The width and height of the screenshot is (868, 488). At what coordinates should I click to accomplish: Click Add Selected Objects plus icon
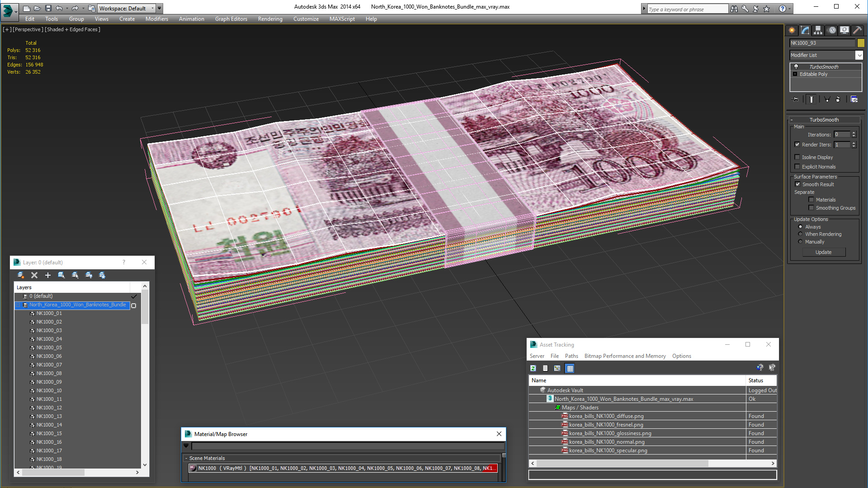point(48,275)
